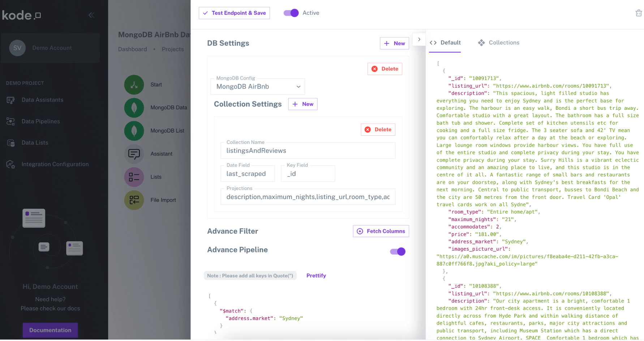Disable the Advance Pipeline toggle
Image resolution: width=644 pixels, height=341 pixels.
tap(398, 251)
